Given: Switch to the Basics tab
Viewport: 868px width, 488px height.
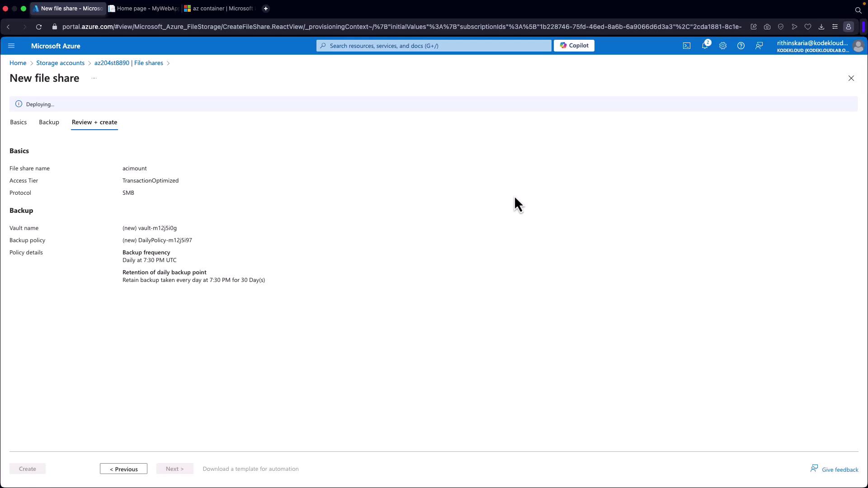Looking at the screenshot, I should click(18, 122).
